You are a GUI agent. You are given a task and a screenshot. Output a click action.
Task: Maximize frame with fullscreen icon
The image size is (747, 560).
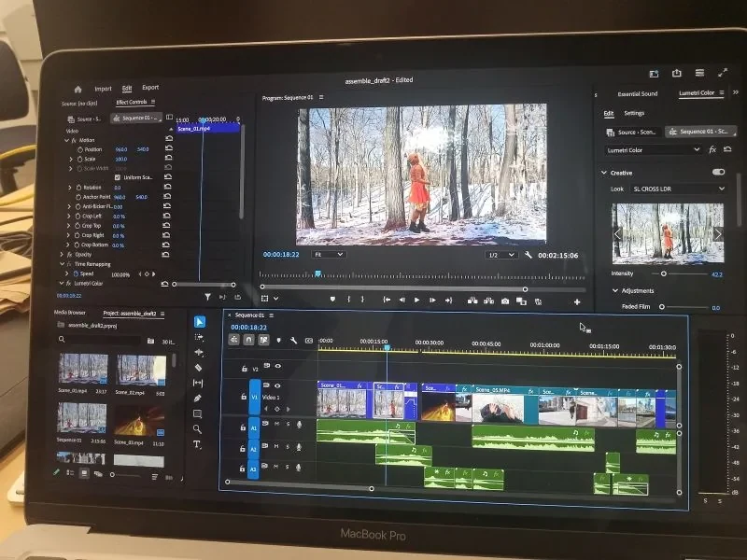[723, 73]
